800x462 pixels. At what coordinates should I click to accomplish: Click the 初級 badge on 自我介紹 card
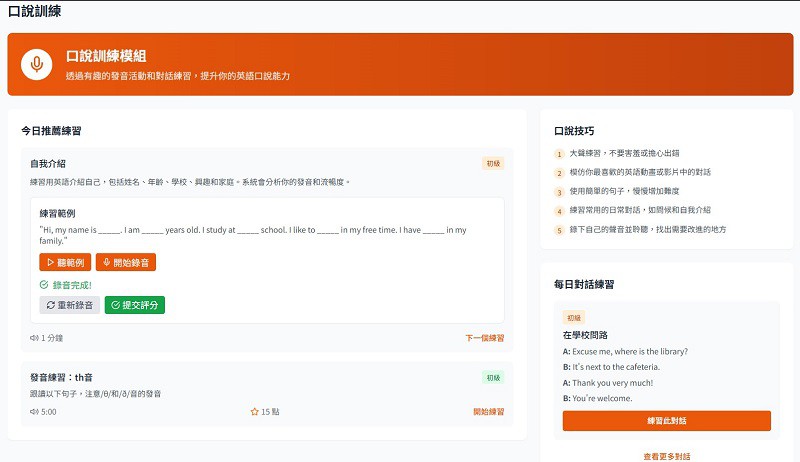493,163
